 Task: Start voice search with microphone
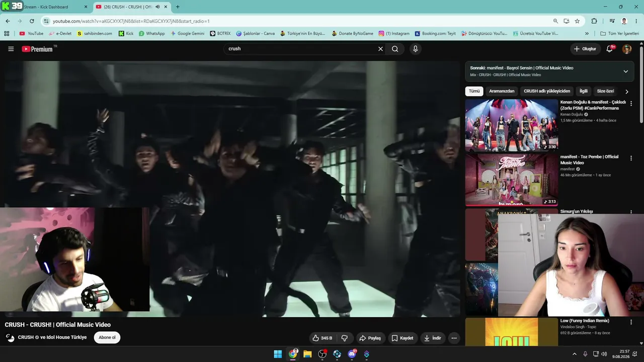pos(415,49)
